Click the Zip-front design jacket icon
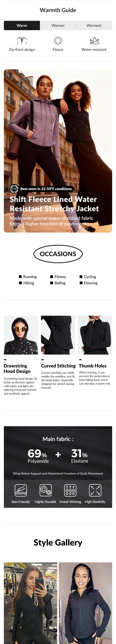This screenshot has width=116, height=644. pos(22,41)
